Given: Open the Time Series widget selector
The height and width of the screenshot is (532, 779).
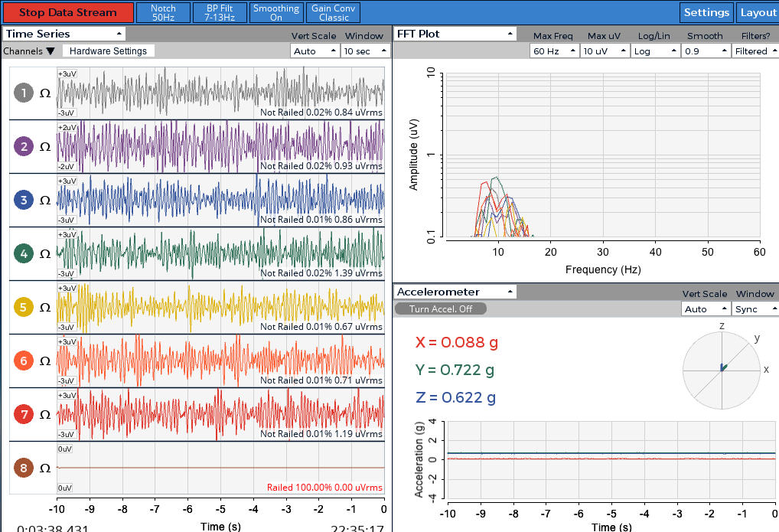Looking at the screenshot, I should [x=64, y=34].
